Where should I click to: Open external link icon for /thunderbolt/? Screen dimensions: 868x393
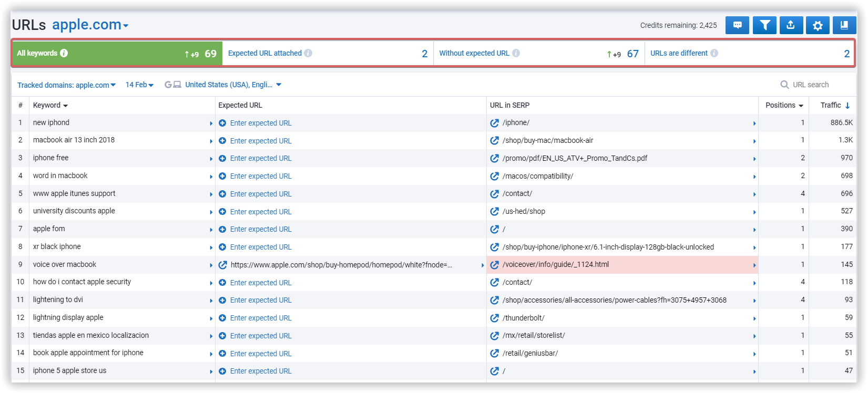[x=494, y=318]
